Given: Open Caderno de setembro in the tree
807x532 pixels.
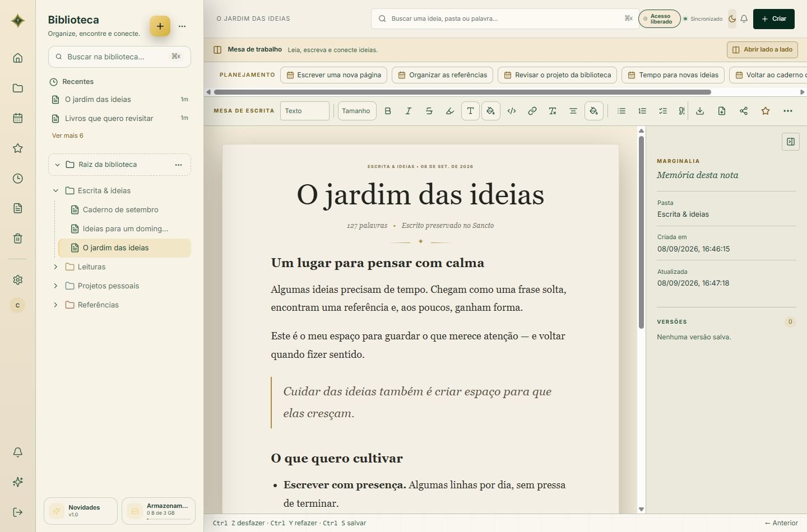Looking at the screenshot, I should point(120,209).
